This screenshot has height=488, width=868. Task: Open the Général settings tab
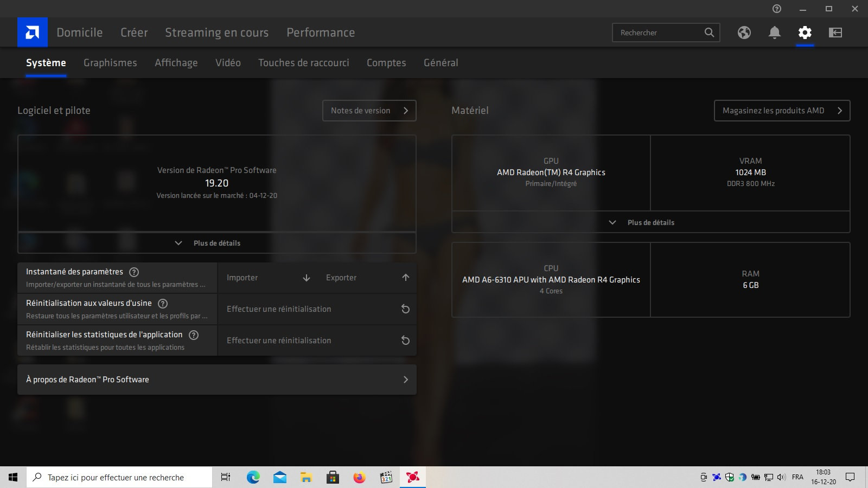pos(441,63)
